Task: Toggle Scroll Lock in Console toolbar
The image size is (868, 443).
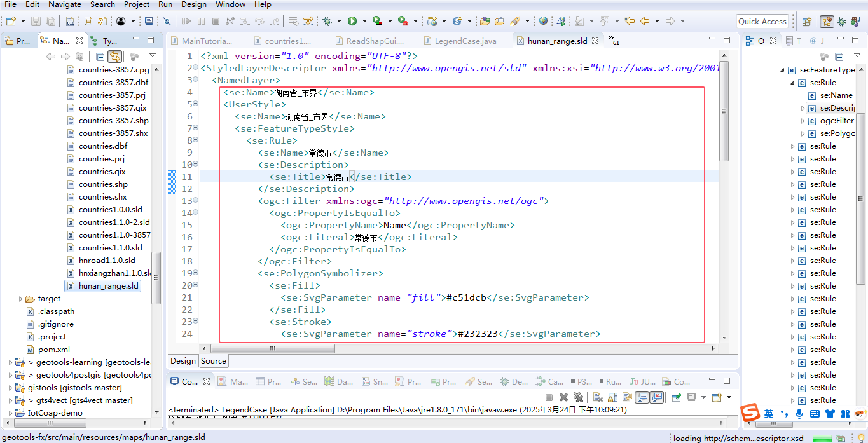Action: [612, 397]
